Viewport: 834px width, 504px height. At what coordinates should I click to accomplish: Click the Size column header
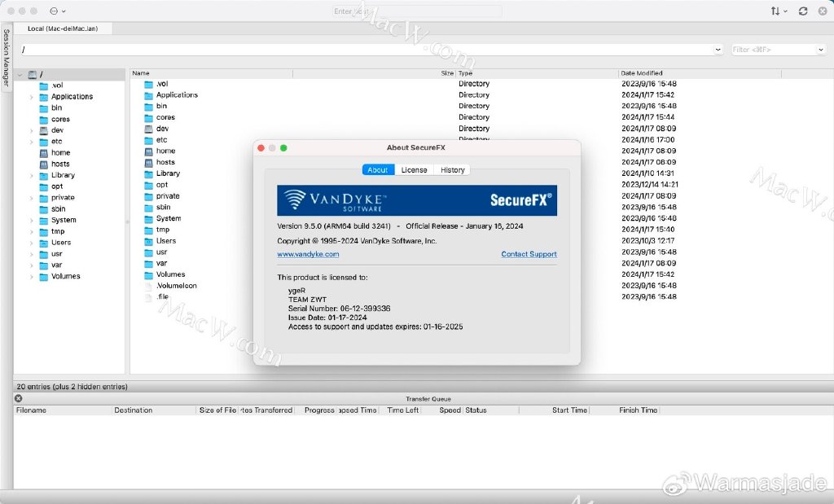pos(375,73)
